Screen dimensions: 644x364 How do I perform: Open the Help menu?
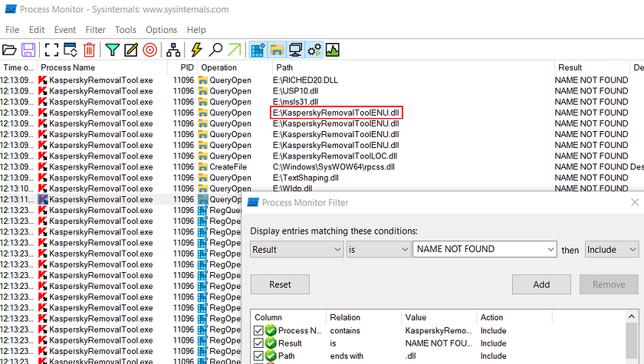196,30
